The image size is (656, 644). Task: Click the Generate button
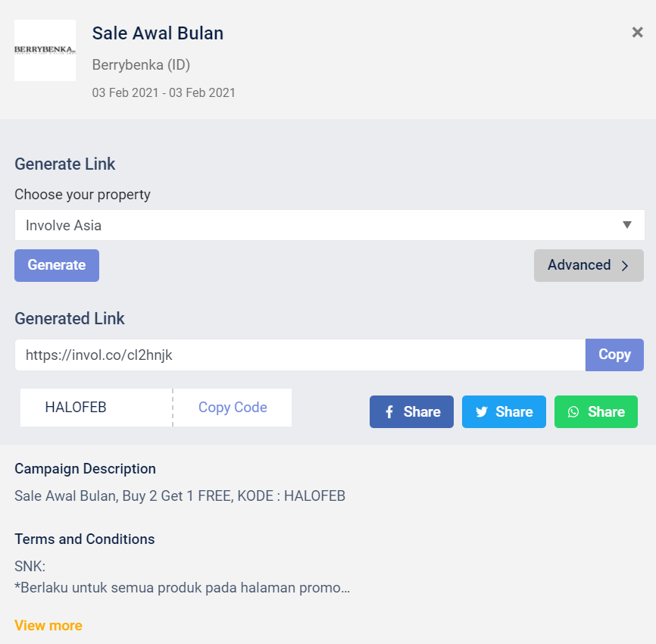coord(57,265)
